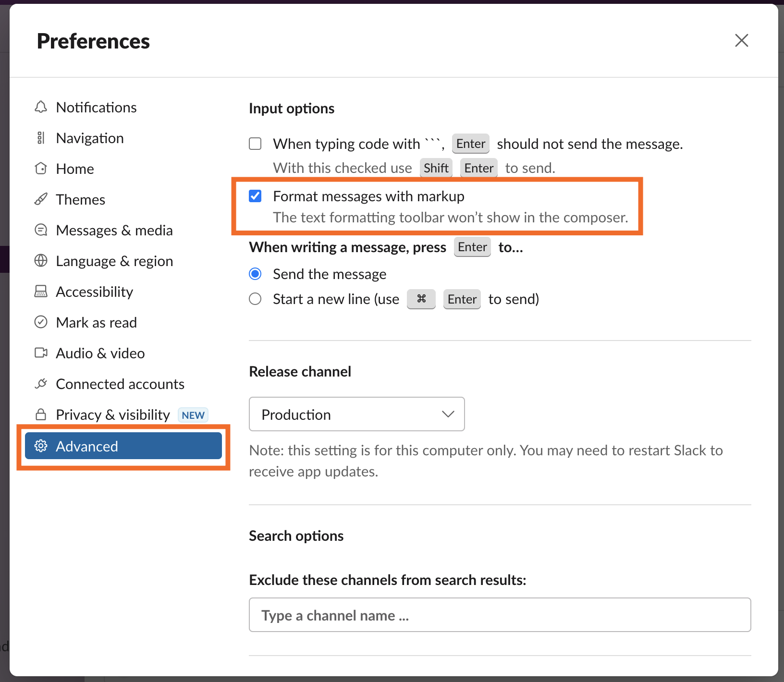Click the Privacy & visibility lock icon
The height and width of the screenshot is (682, 784).
[41, 414]
